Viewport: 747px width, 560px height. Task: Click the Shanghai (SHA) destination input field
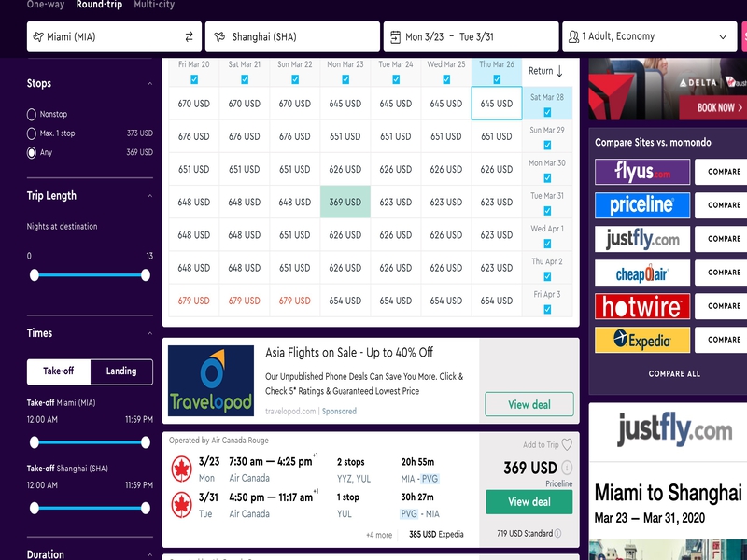(292, 36)
